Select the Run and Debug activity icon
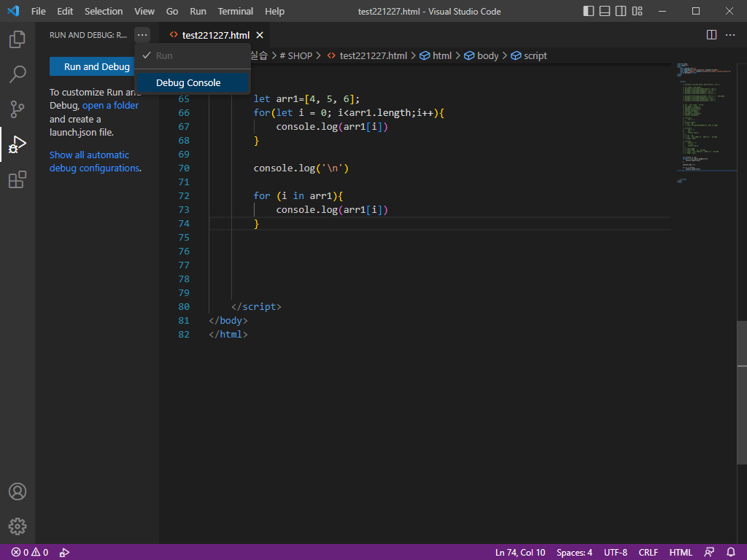Screen dimensions: 747x560 (x=18, y=144)
